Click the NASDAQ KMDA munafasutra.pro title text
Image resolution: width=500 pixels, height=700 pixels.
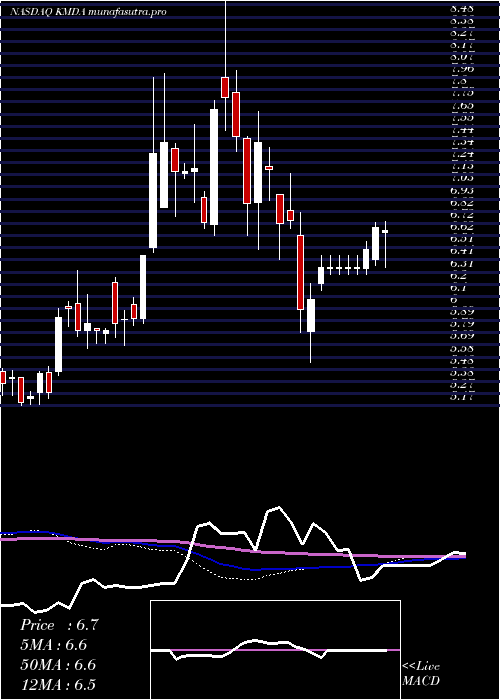pos(88,12)
